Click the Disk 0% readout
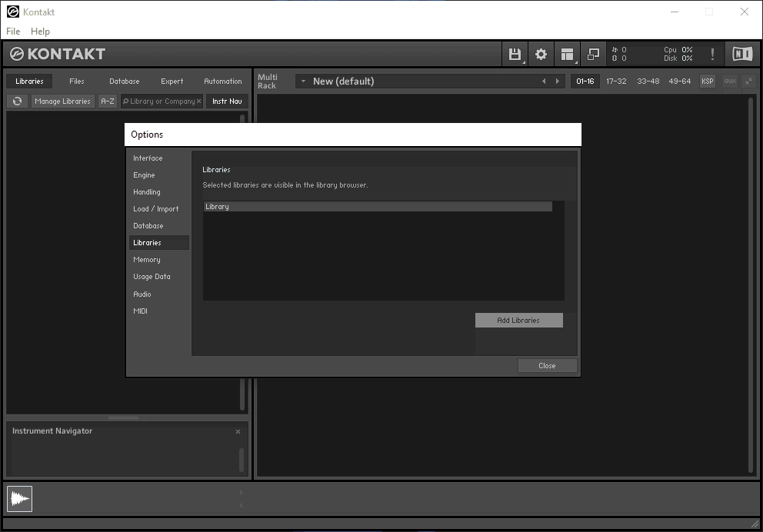The image size is (763, 532). pos(678,58)
